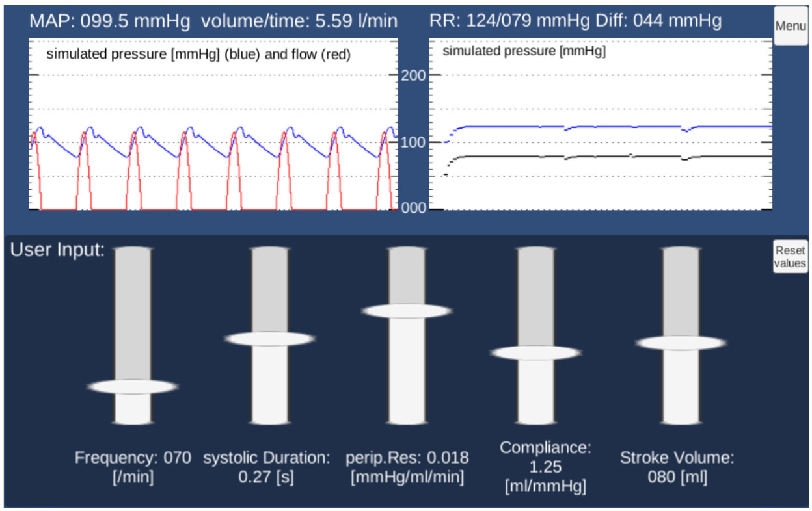Select the systolic Duration slider knob
The width and height of the screenshot is (812, 511).
pyautogui.click(x=269, y=339)
